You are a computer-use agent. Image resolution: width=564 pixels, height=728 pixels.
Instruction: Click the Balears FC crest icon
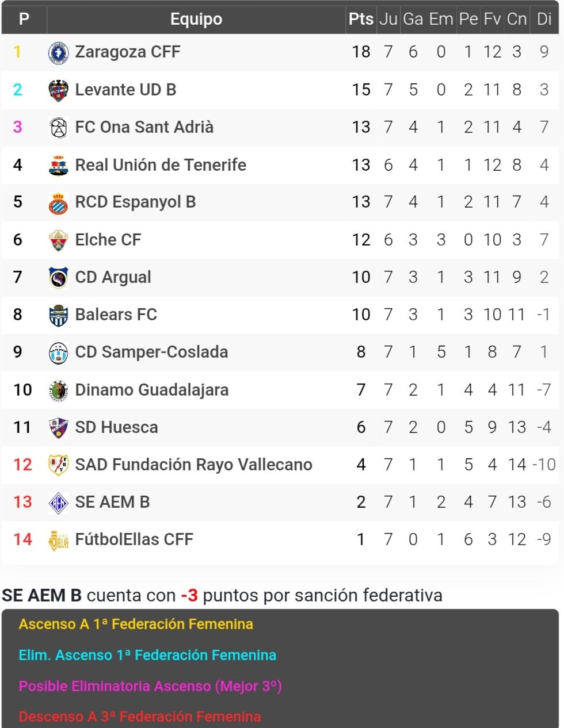click(58, 315)
